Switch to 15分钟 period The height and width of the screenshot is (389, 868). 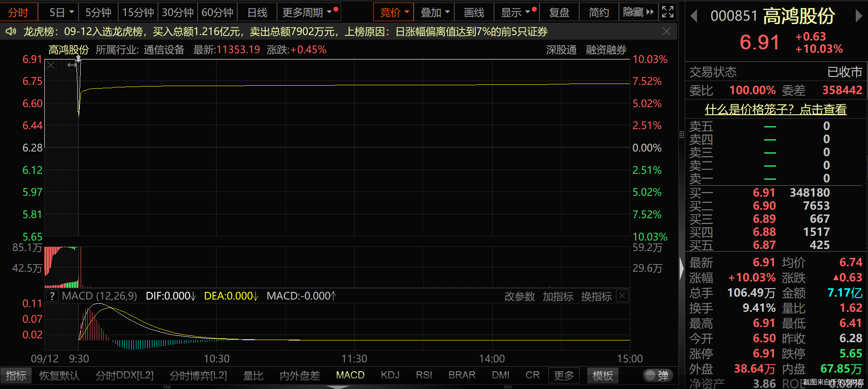coord(138,13)
